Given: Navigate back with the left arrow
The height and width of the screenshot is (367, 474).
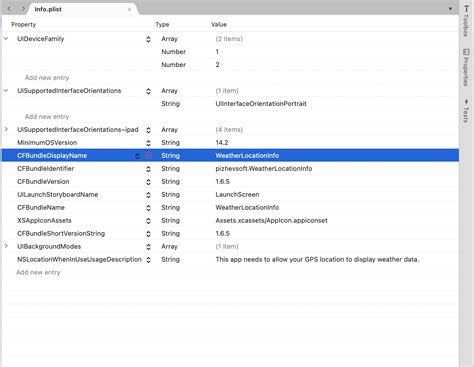Looking at the screenshot, I should 9,9.
